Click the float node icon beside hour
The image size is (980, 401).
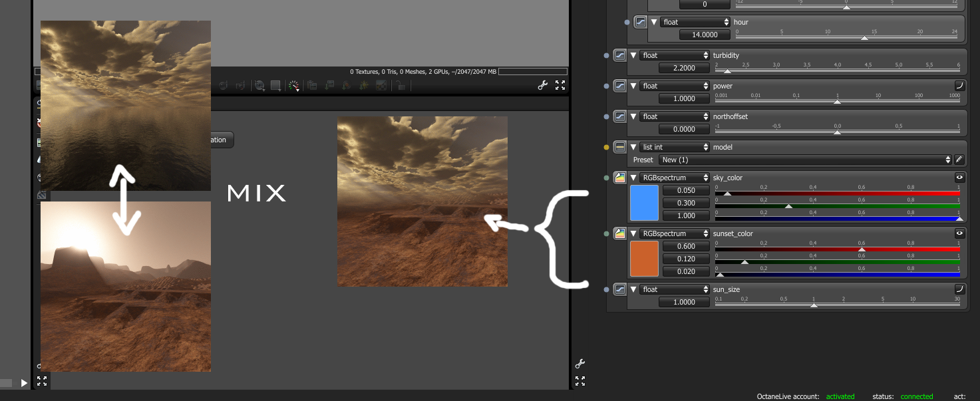(x=641, y=22)
